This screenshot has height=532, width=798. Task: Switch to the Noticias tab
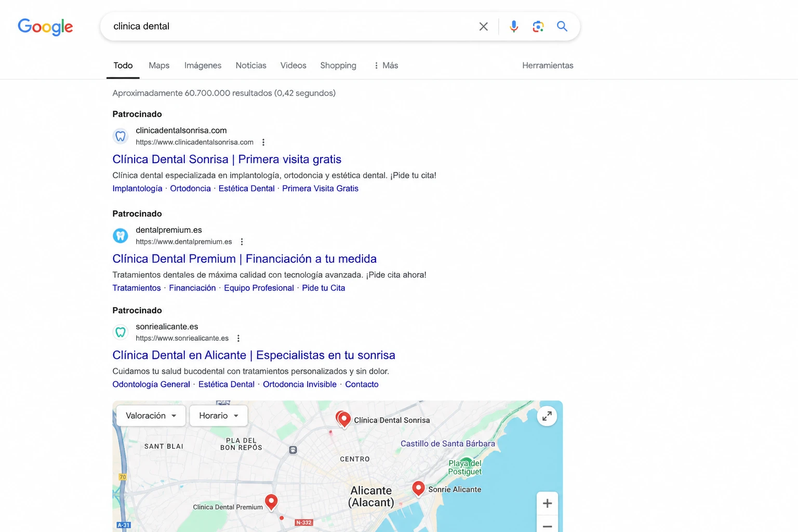[251, 65]
